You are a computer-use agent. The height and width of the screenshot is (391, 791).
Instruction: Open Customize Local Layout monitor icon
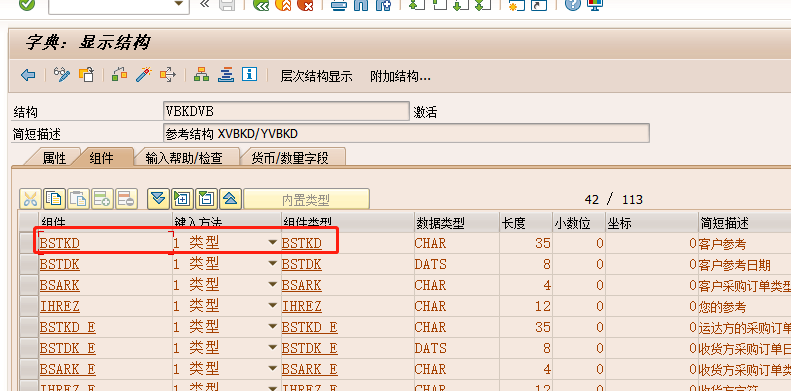coord(595,5)
